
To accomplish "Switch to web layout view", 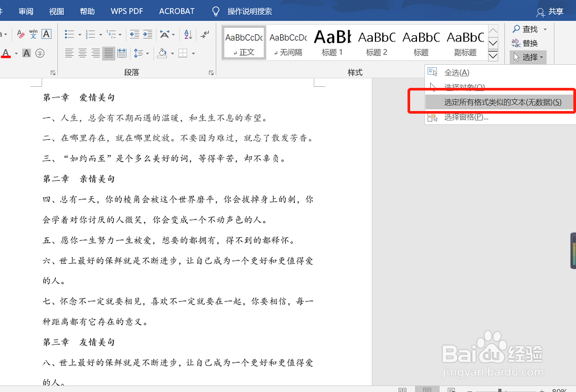I will click(451, 389).
